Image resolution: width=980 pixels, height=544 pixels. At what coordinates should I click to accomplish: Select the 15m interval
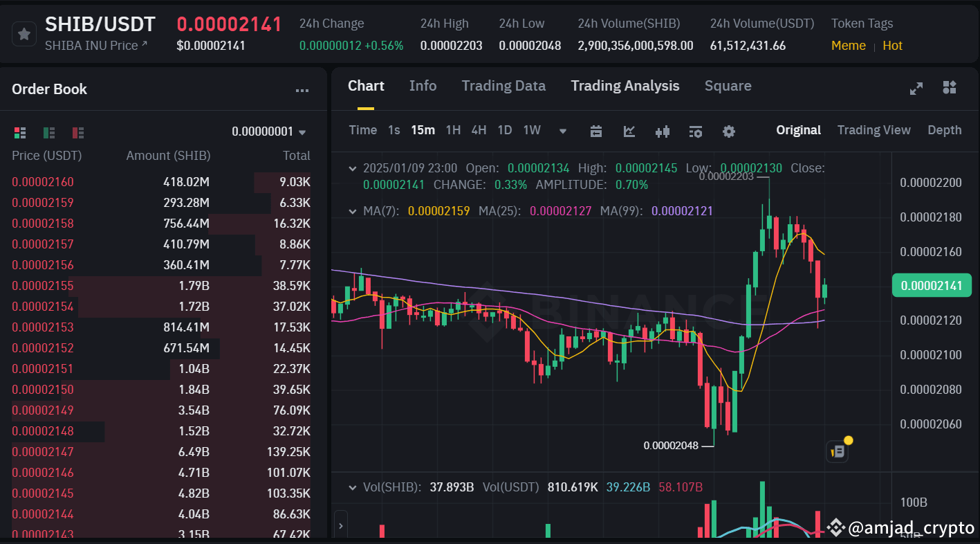[x=423, y=130]
